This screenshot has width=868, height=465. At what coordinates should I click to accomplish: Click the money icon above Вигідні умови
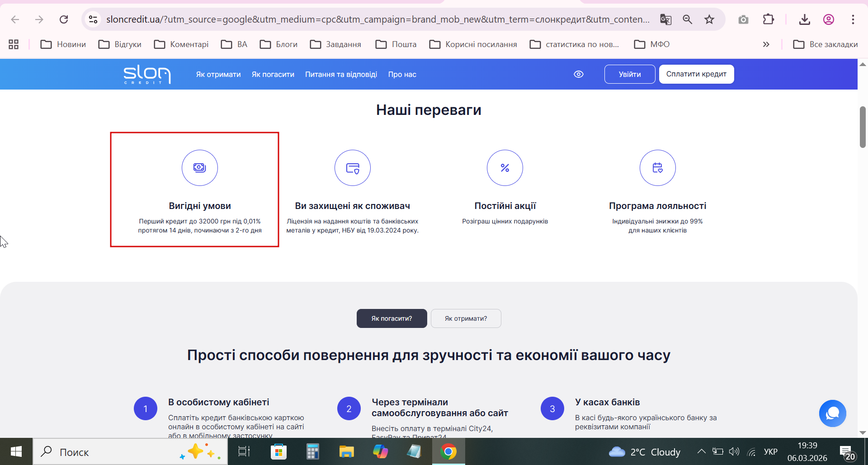200,168
